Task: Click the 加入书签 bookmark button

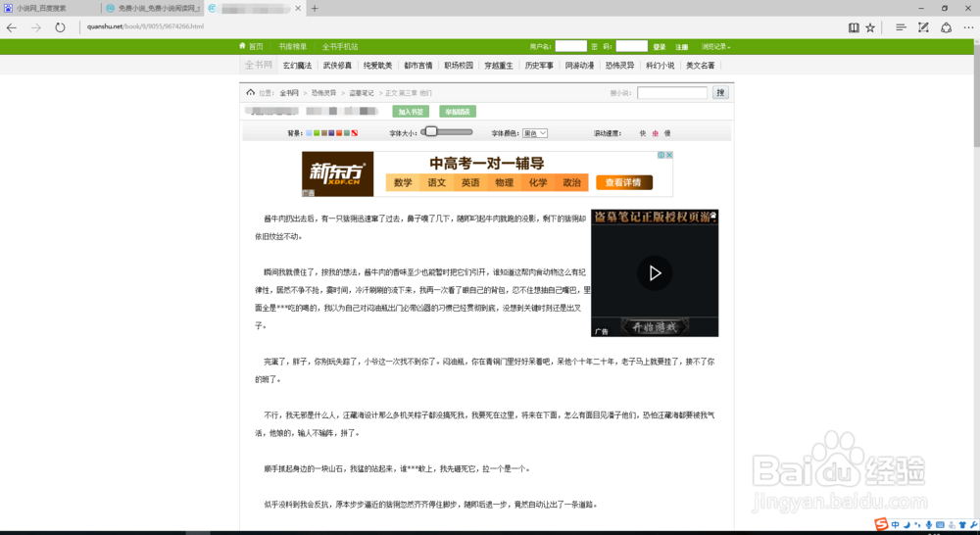Action: tap(411, 112)
